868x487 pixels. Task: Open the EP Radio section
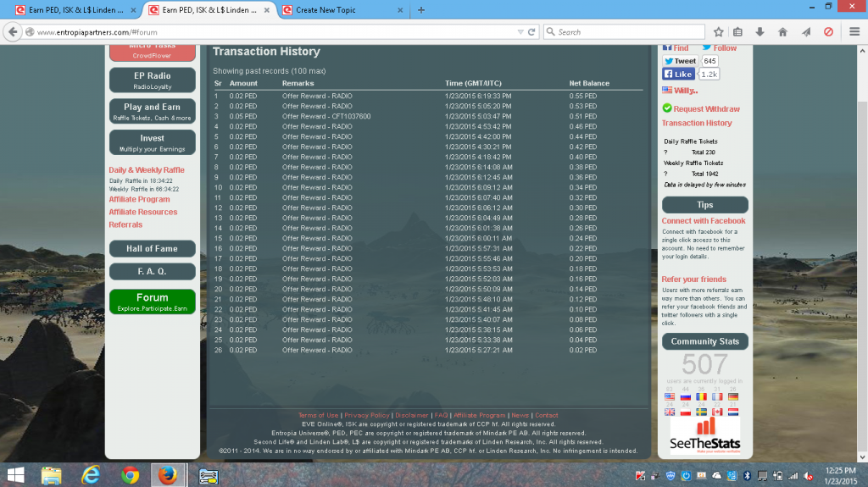click(153, 80)
